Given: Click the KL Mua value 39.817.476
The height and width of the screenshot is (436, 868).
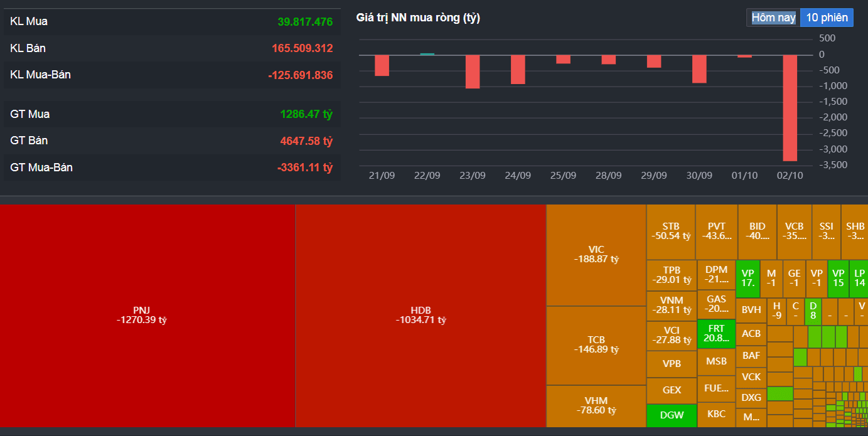Looking at the screenshot, I should pyautogui.click(x=305, y=22).
